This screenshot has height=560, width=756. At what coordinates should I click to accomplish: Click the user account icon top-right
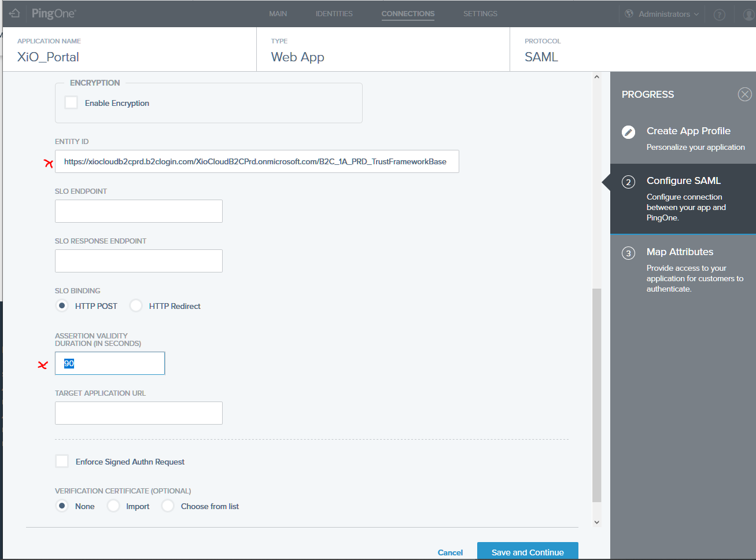coord(747,13)
